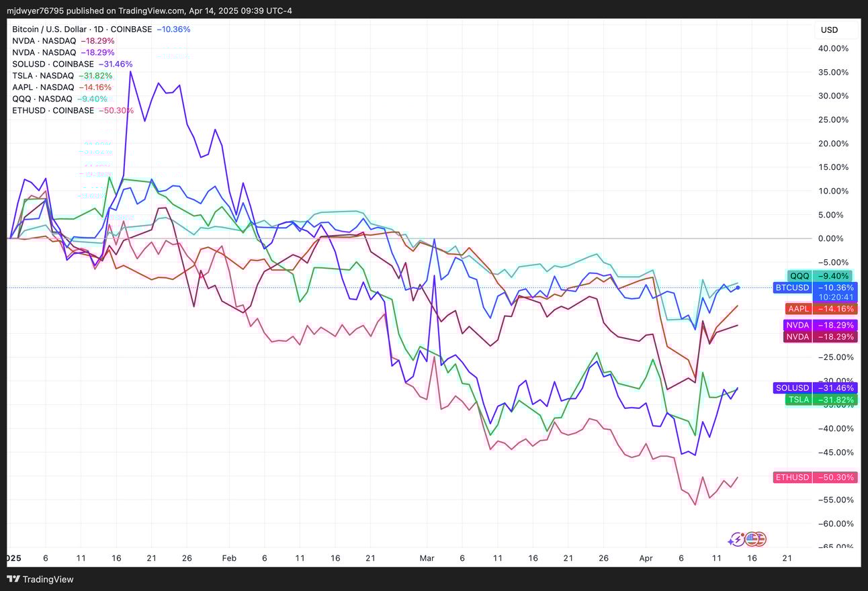Click the Feb label on time axis

[x=229, y=558]
